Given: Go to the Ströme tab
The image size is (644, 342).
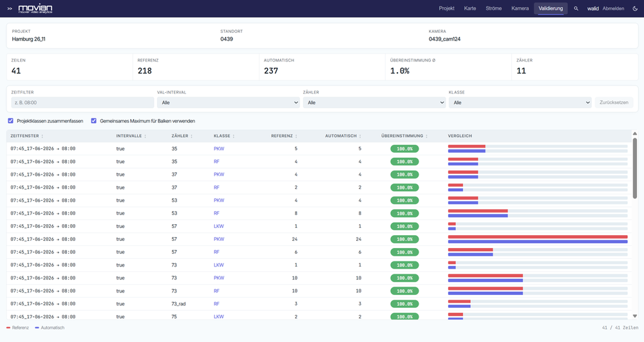Looking at the screenshot, I should pos(494,8).
